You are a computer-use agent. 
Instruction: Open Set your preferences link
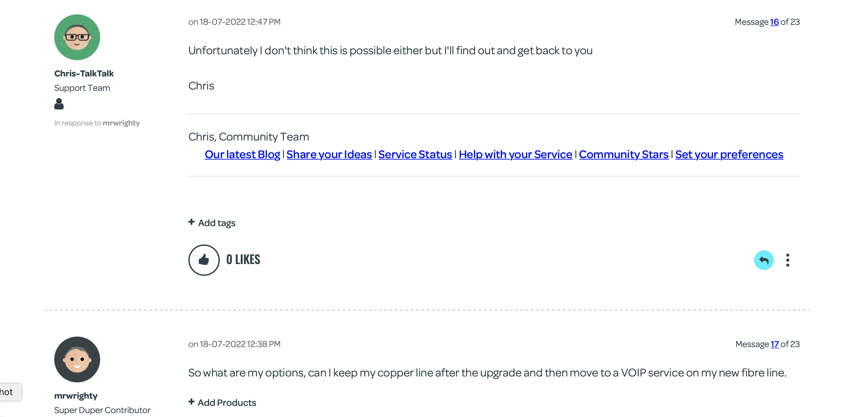pyautogui.click(x=729, y=154)
